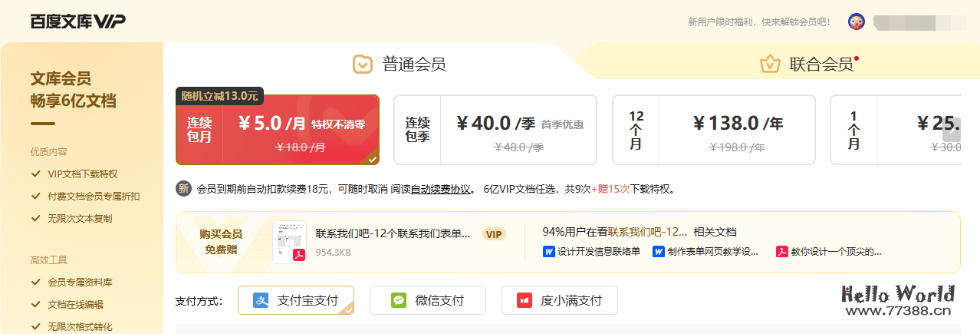Image resolution: width=980 pixels, height=334 pixels.
Task: Select the 连续包季 ¥40.0/季 plan
Action: [x=495, y=130]
